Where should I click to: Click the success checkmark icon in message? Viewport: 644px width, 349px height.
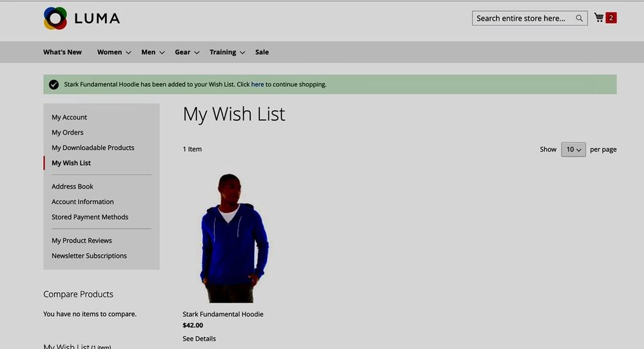click(x=54, y=84)
